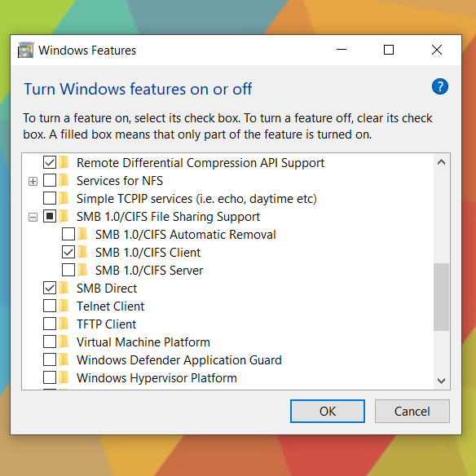
Task: Click folder icon beside SMB Direct
Action: click(64, 288)
